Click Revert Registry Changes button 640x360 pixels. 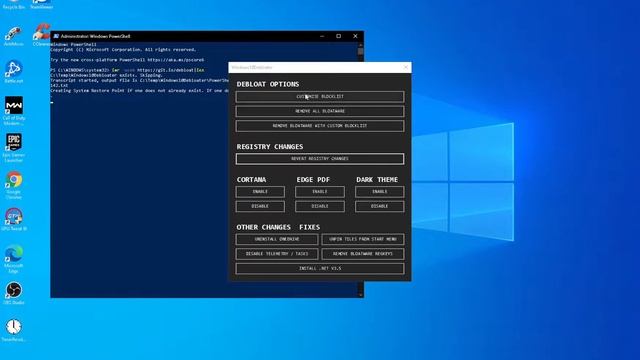coord(320,159)
